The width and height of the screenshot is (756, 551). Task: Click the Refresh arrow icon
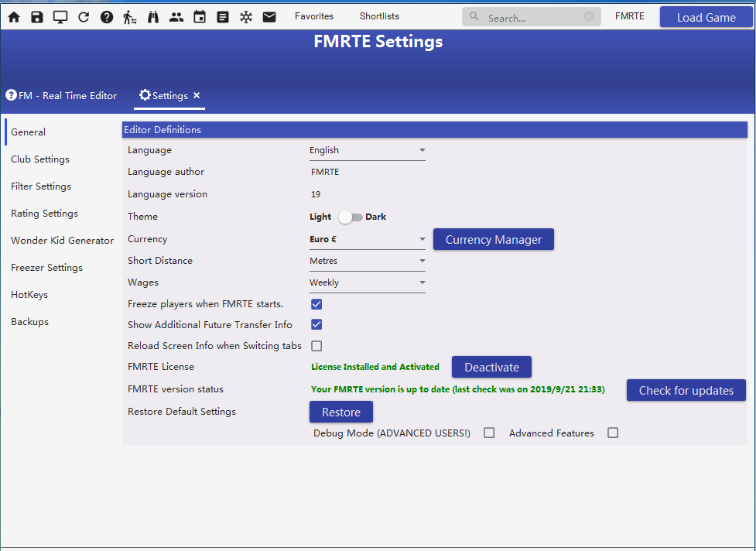(84, 17)
